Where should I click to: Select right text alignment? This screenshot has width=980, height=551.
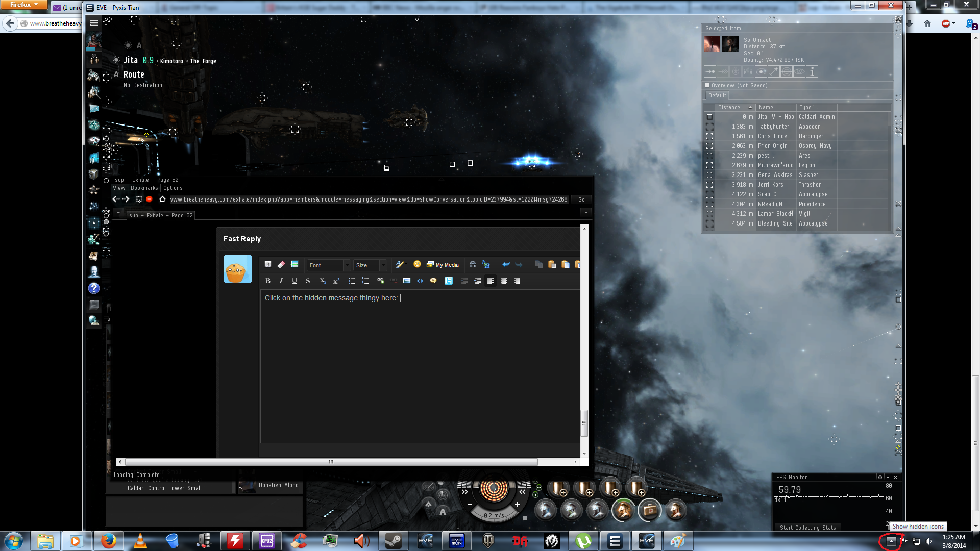point(517,281)
